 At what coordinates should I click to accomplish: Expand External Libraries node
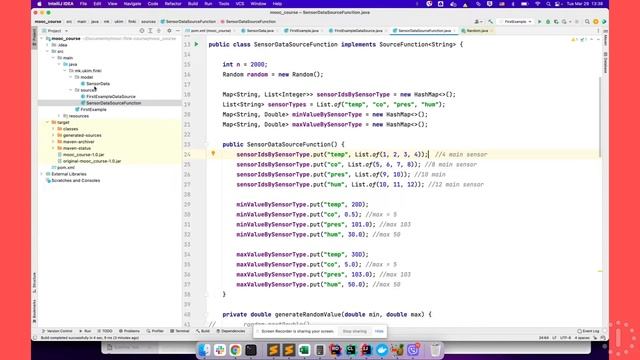pyautogui.click(x=42, y=174)
